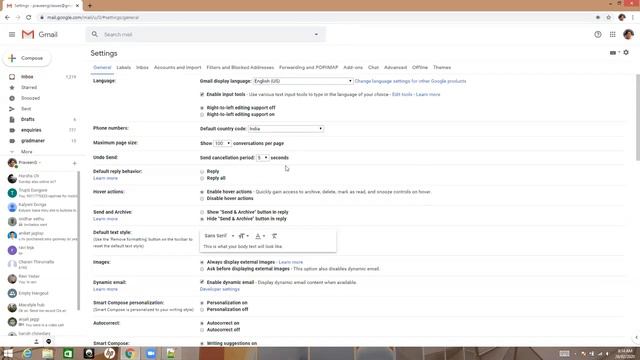
Task: Toggle the Enable input tools checkbox
Action: point(202,94)
